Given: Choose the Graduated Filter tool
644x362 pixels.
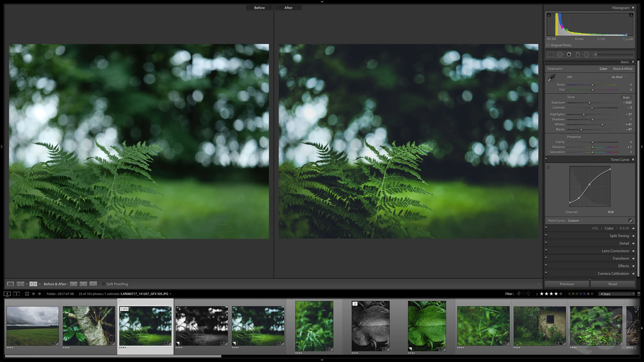Looking at the screenshot, I should pyautogui.click(x=578, y=55).
